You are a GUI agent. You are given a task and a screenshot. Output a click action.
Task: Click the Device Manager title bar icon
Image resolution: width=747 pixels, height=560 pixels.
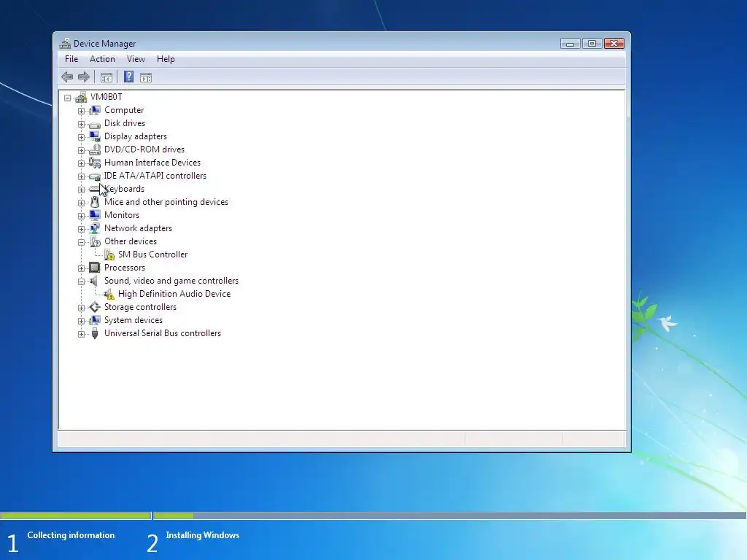pos(65,44)
